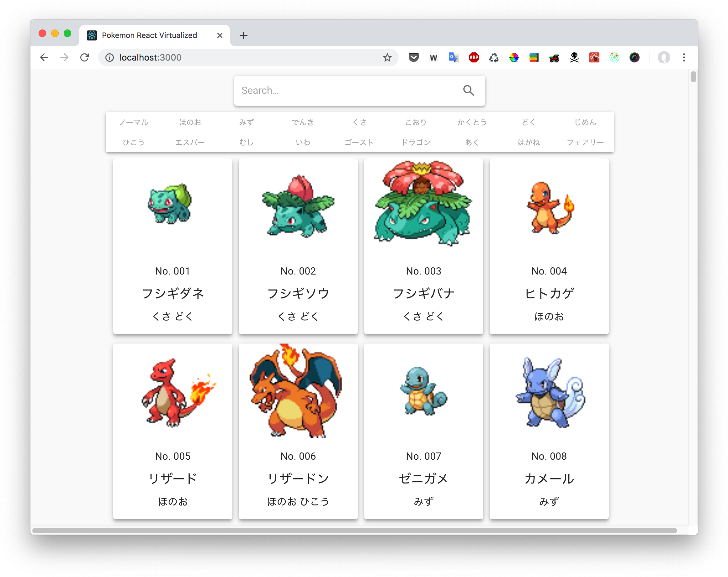Filter by ほのお type tab
This screenshot has width=728, height=577.
pos(190,122)
